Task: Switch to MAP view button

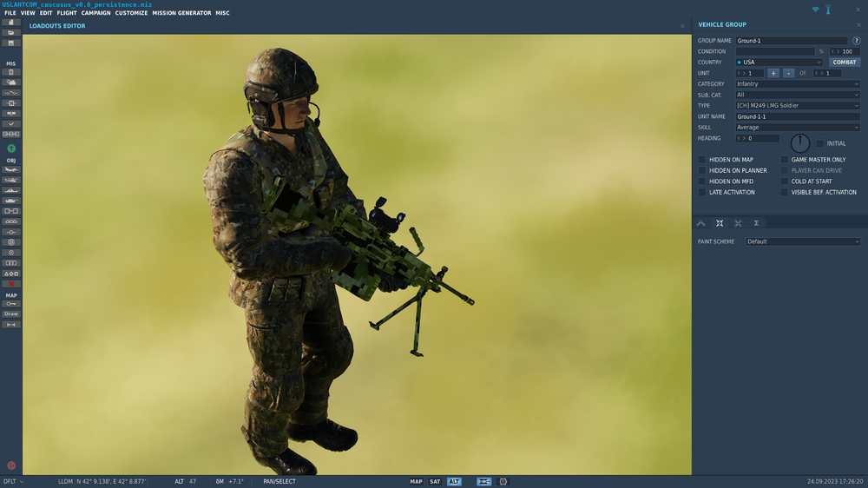Action: (x=417, y=481)
